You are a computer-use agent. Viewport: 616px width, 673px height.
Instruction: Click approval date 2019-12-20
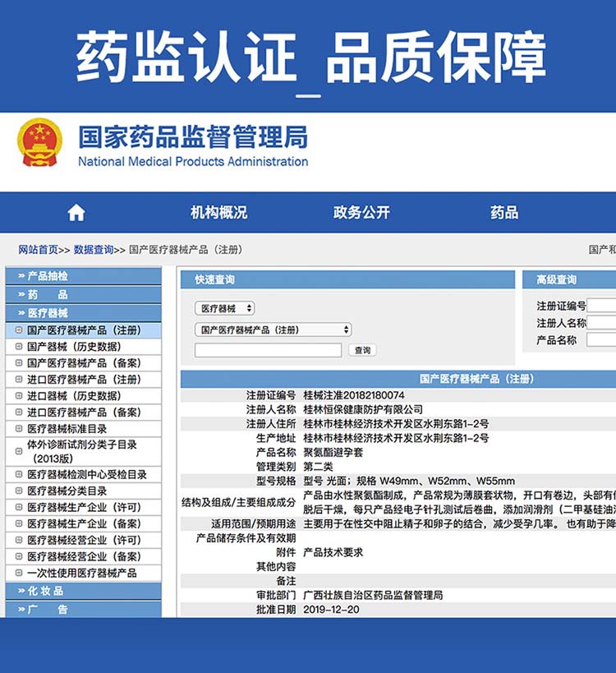click(331, 610)
